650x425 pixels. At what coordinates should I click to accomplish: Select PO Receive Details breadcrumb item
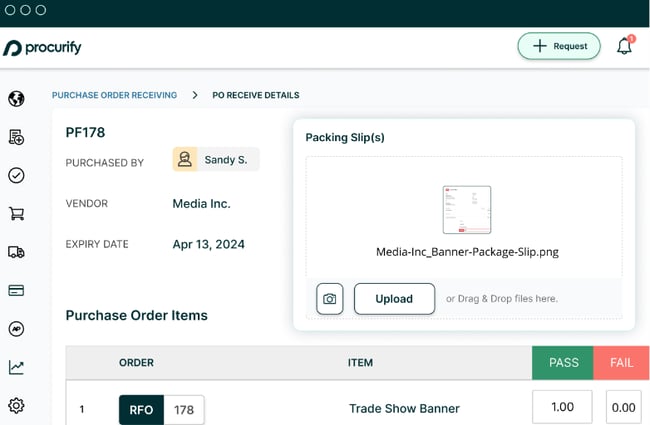[256, 95]
